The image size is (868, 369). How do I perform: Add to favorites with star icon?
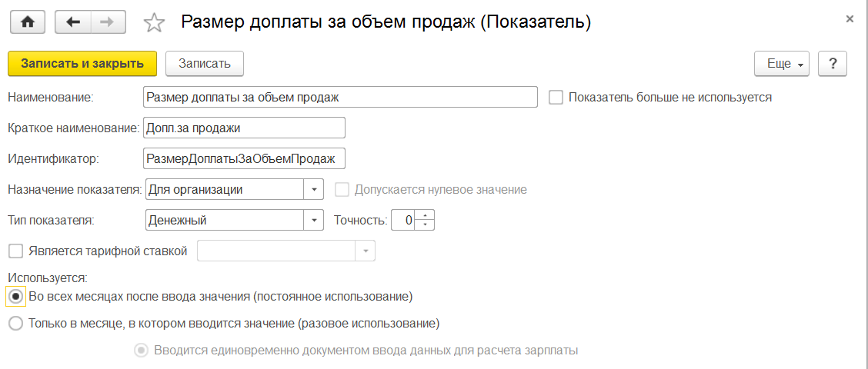click(155, 23)
